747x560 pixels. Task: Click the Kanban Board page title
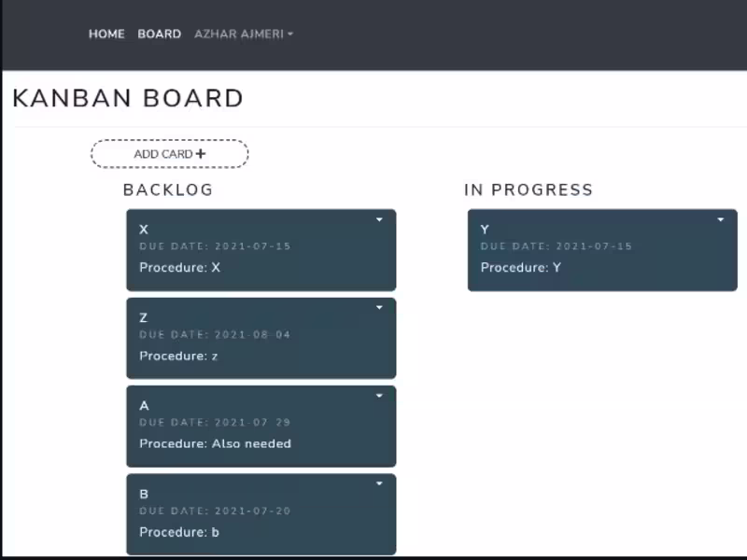click(128, 99)
